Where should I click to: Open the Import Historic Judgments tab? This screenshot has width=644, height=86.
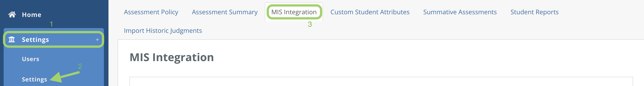tap(163, 31)
